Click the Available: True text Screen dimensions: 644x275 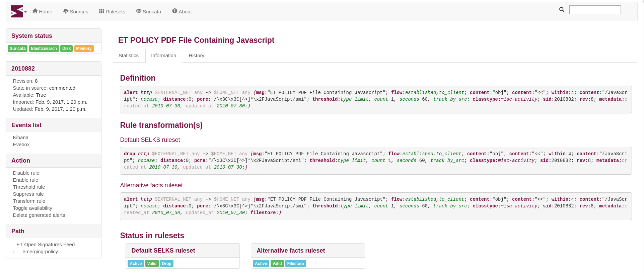coord(29,95)
